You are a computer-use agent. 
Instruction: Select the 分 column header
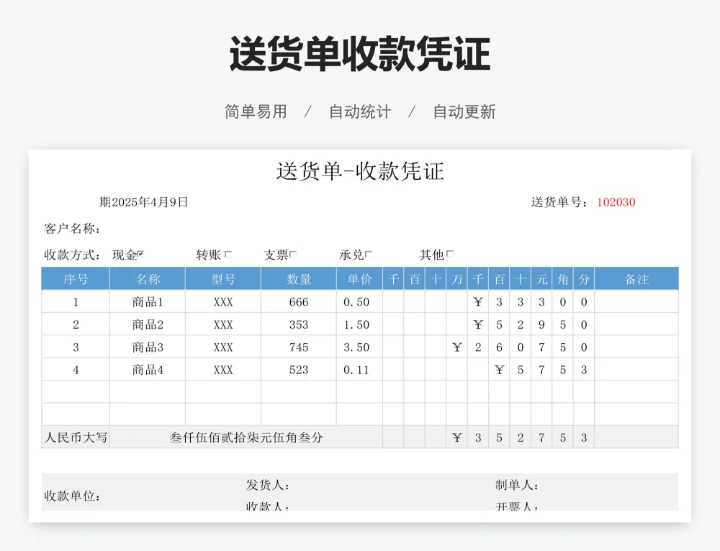pyautogui.click(x=584, y=279)
